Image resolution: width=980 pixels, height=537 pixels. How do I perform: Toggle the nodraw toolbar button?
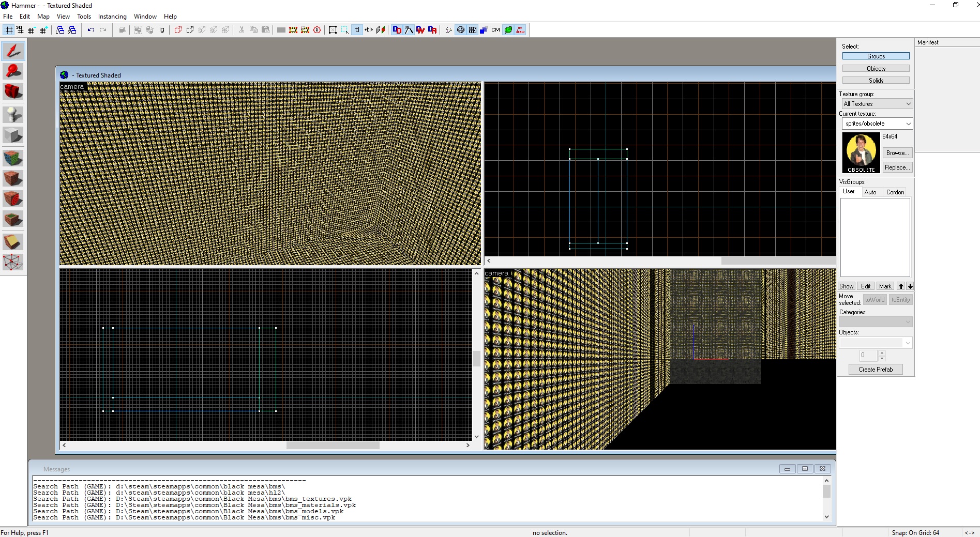520,30
